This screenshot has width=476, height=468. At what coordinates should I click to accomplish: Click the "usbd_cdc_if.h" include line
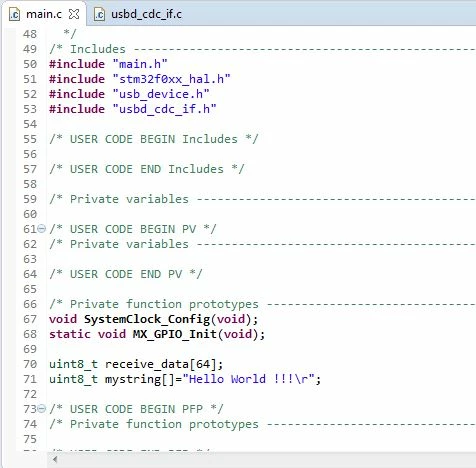tap(133, 109)
